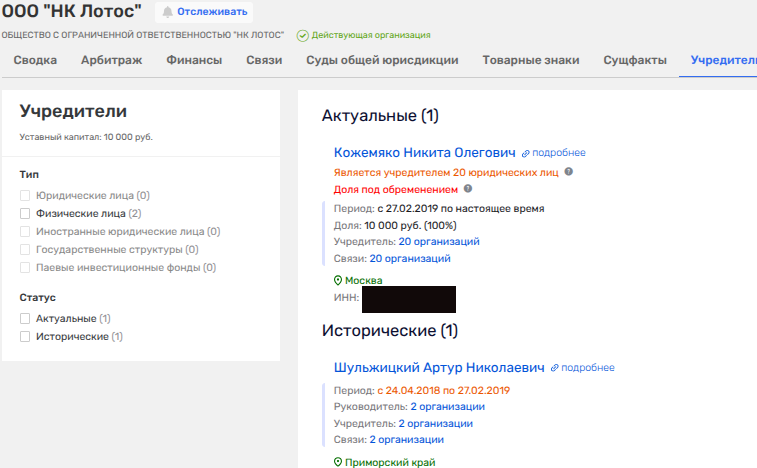
Task: Click '20 организаций' link next to Связи
Action: [x=409, y=258]
